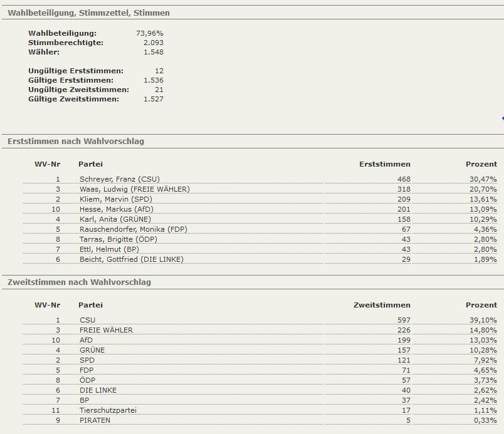The height and width of the screenshot is (434, 504).
Task: Click the voters value "1.548"
Action: [x=154, y=52]
